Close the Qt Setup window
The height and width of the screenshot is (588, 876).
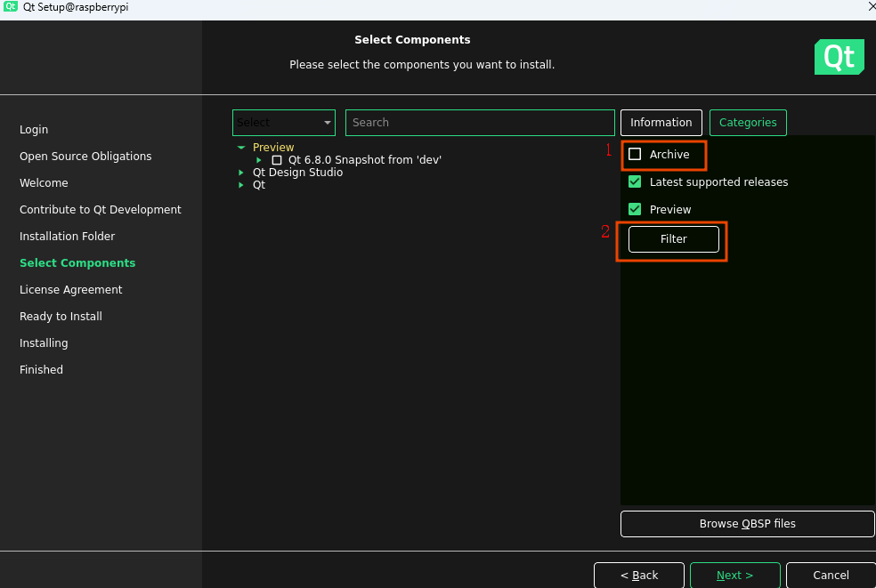tap(871, 6)
